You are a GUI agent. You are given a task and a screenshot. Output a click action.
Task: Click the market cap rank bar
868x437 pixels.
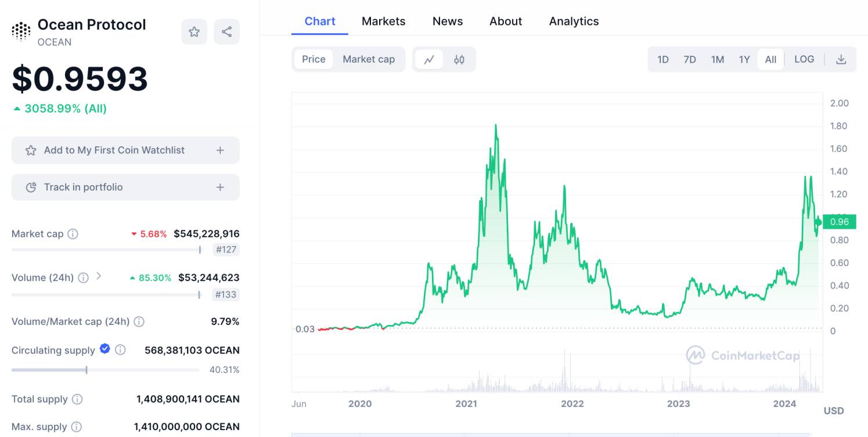[x=106, y=250]
